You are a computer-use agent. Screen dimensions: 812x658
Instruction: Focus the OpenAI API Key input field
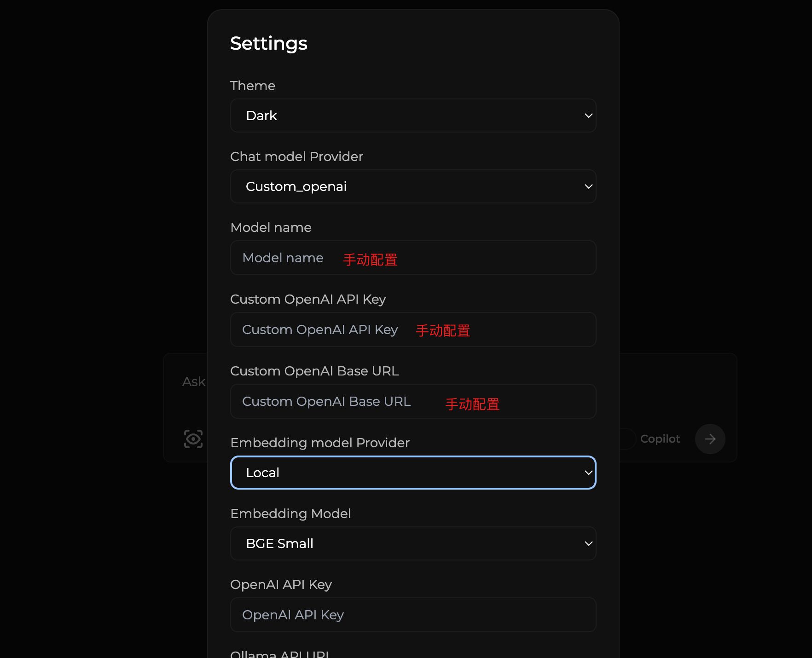[x=412, y=615]
